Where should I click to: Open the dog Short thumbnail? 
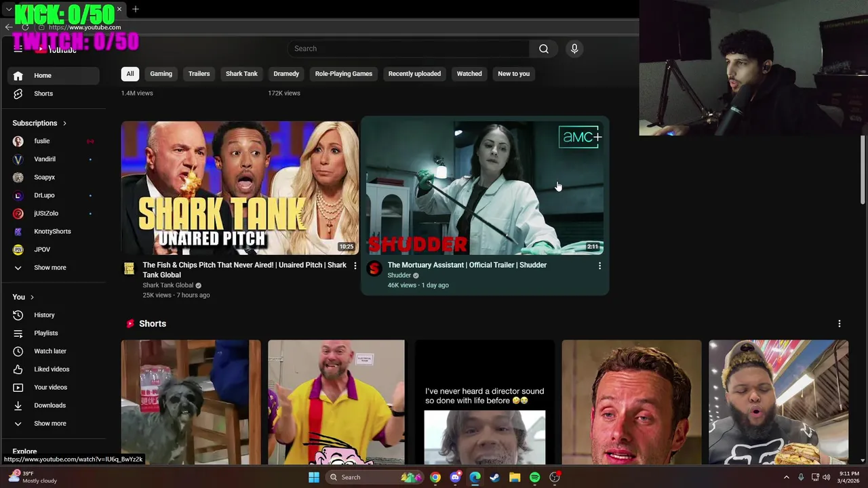(x=191, y=403)
